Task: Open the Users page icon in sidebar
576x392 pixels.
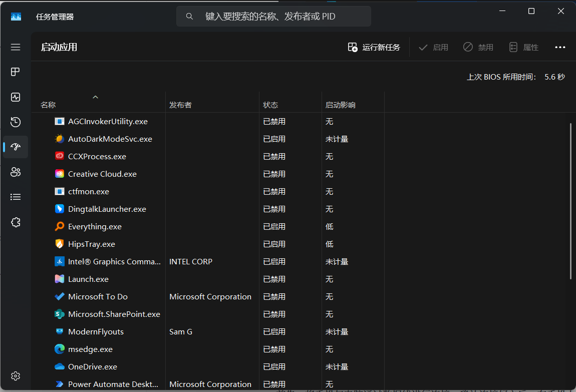Action: point(16,172)
